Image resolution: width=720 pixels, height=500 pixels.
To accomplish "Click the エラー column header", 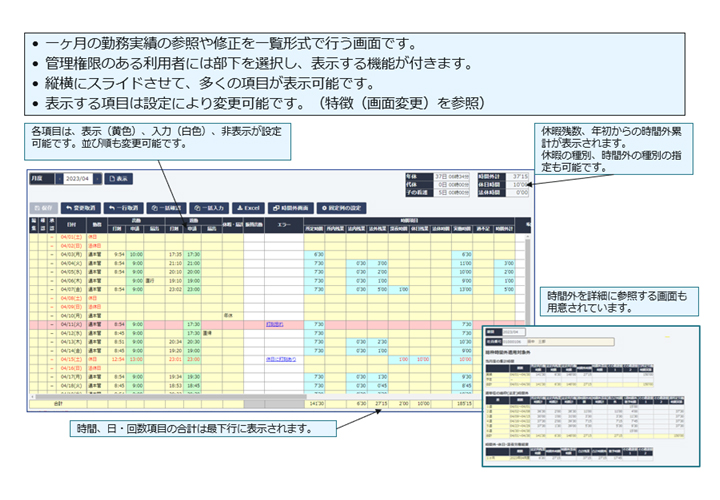I will tap(284, 225).
